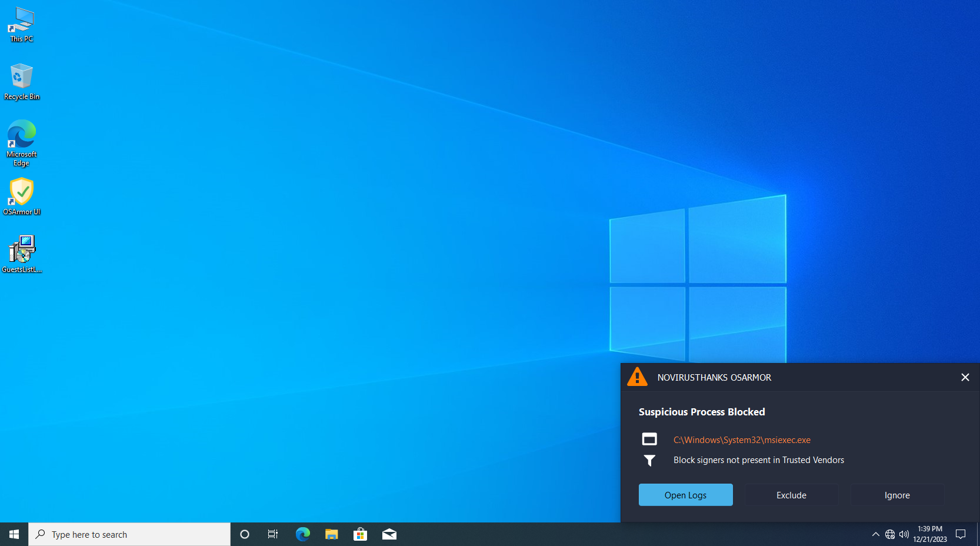
Task: Click the Type here to search box
Action: coord(129,534)
